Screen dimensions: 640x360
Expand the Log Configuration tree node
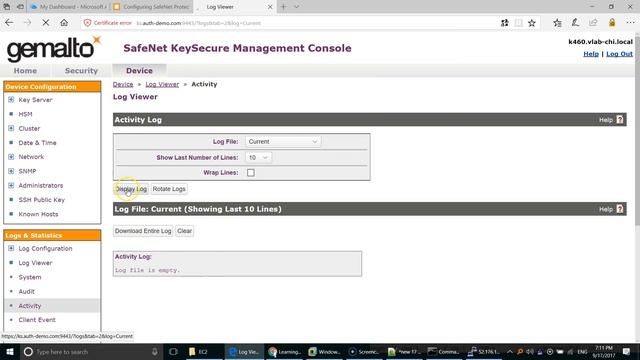pyautogui.click(x=11, y=248)
